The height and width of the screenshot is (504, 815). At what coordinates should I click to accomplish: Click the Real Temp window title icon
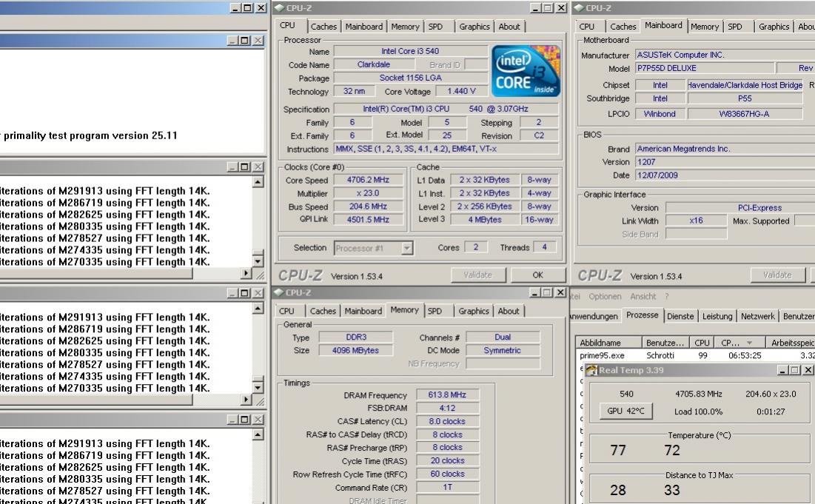[x=591, y=370]
